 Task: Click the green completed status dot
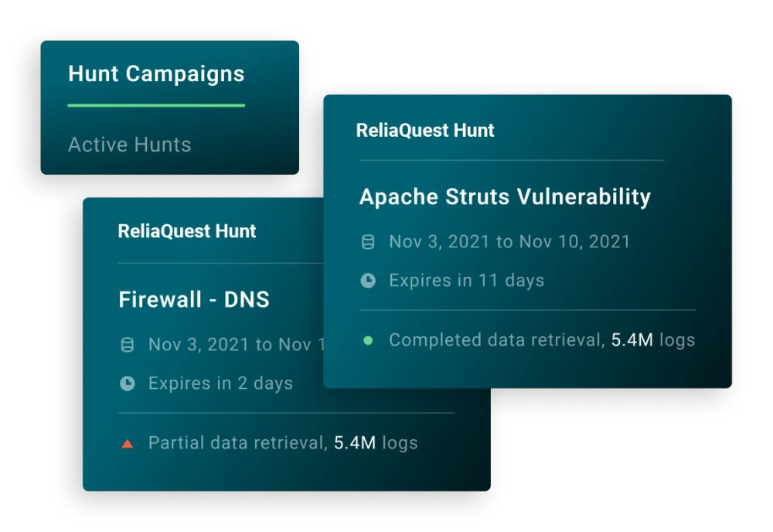point(368,340)
